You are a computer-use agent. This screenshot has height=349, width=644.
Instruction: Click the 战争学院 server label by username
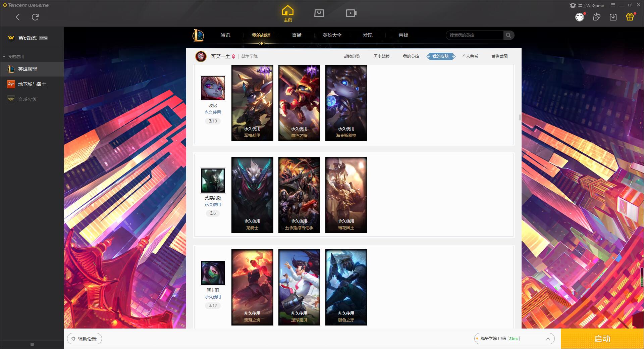pyautogui.click(x=250, y=56)
